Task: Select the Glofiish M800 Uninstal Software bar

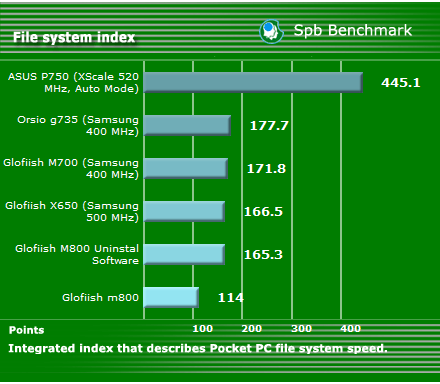Action: [184, 254]
